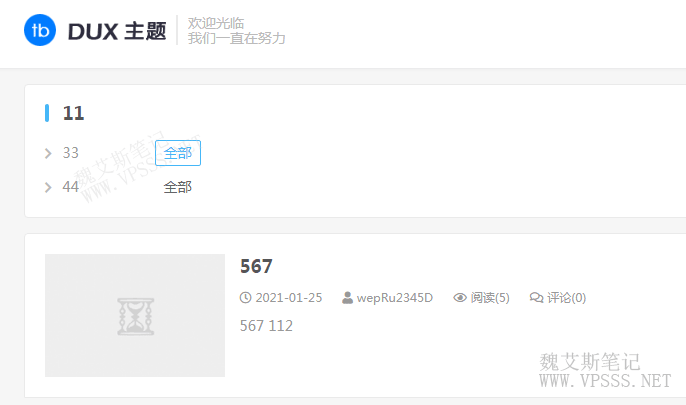Click the 欢迎光临 slogan text
Image resolution: width=686 pixels, height=405 pixels.
point(216,23)
